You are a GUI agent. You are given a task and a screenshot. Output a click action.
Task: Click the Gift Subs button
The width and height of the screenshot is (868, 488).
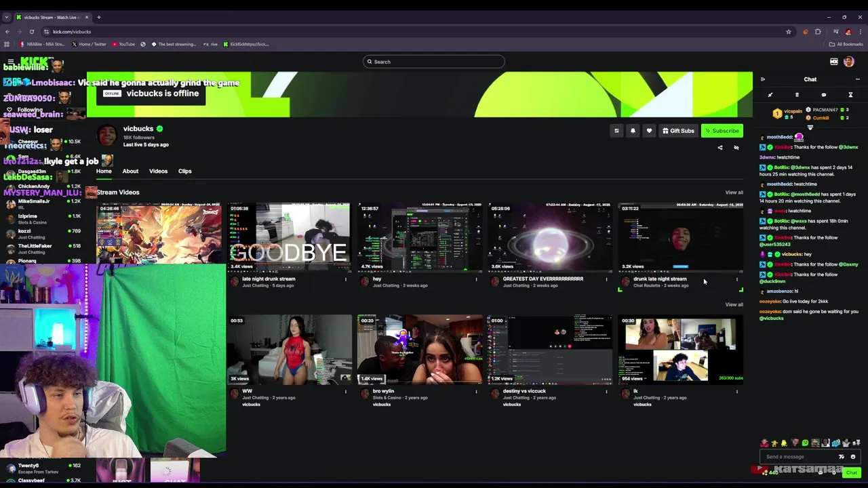coord(678,131)
